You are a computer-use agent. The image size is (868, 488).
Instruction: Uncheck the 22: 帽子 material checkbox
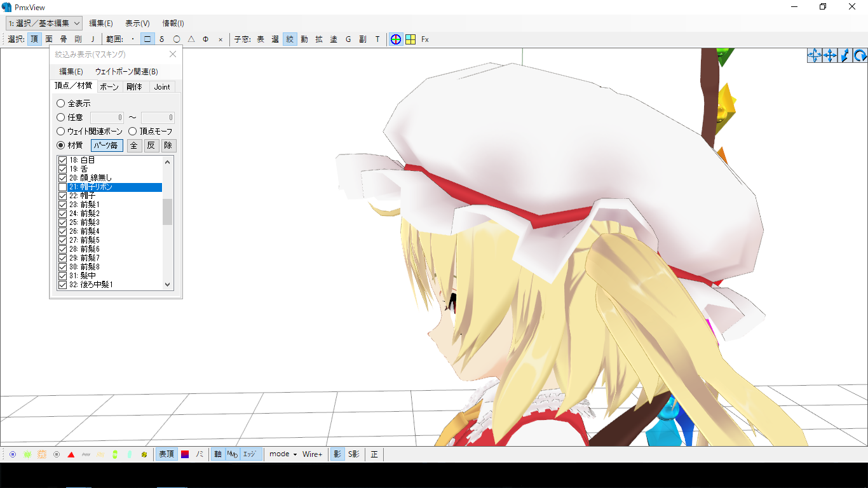click(x=62, y=196)
